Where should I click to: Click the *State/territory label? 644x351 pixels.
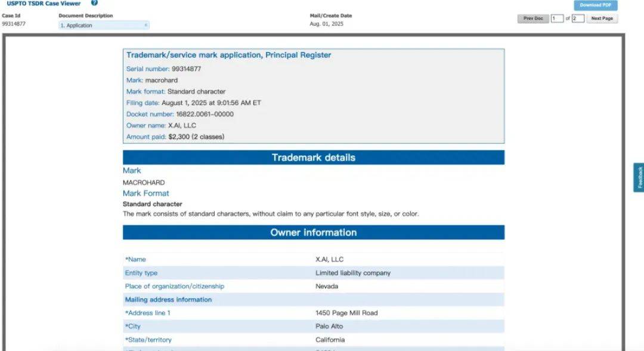click(148, 340)
